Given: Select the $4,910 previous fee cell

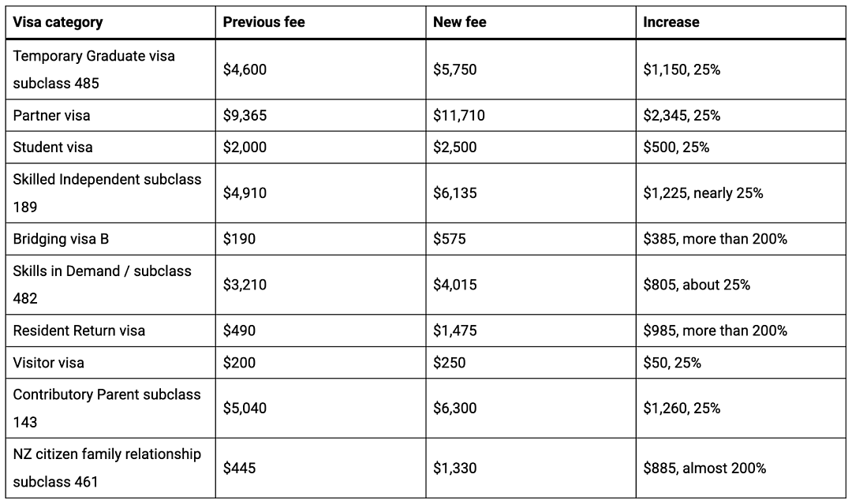Looking at the screenshot, I should [x=320, y=192].
